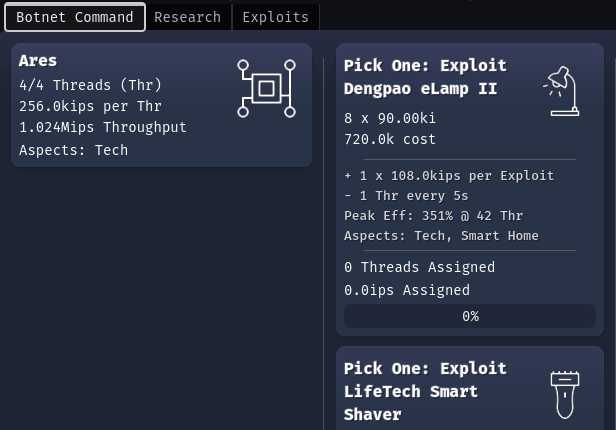Select the Botnet Command tab
Screen dimensions: 616x430
75,17
